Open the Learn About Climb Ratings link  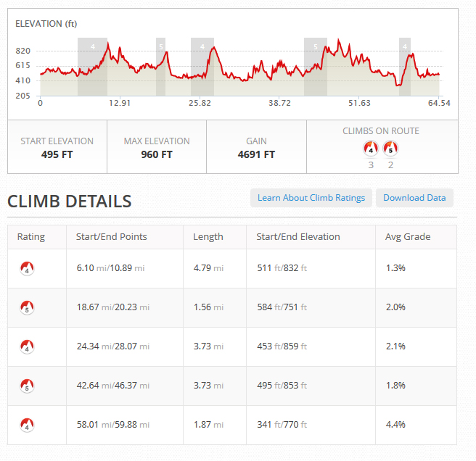point(311,198)
